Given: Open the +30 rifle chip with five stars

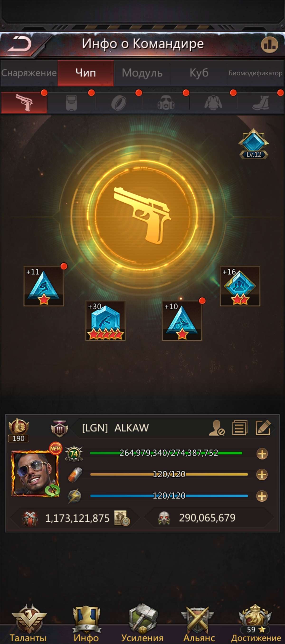Looking at the screenshot, I should [x=105, y=321].
